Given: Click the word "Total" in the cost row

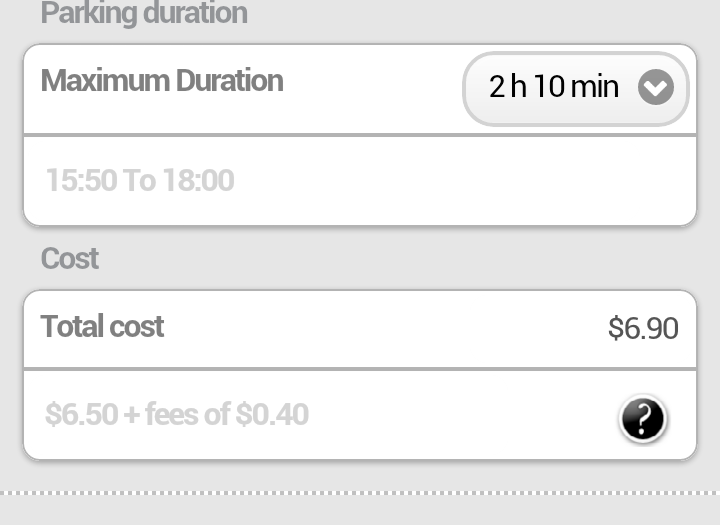Looking at the screenshot, I should [x=70, y=327].
